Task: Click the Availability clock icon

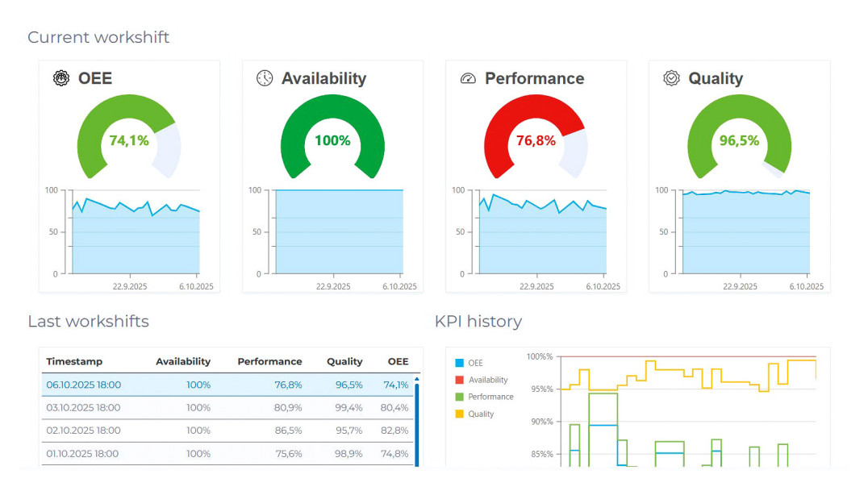Action: [x=265, y=78]
